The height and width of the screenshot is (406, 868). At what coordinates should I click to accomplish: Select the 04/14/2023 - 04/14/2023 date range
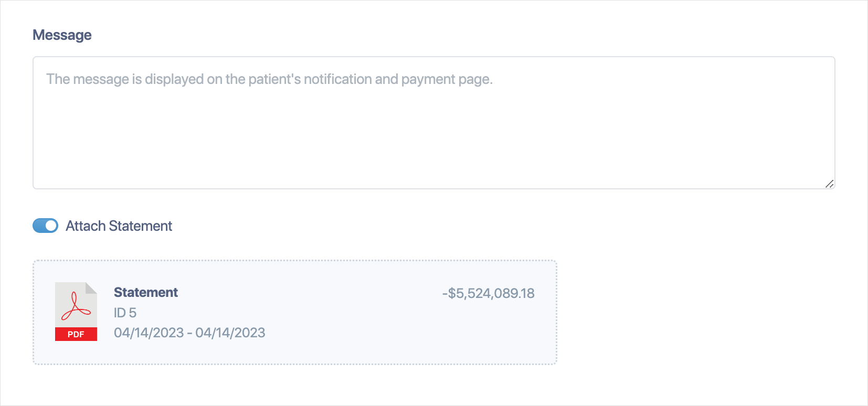(x=189, y=333)
